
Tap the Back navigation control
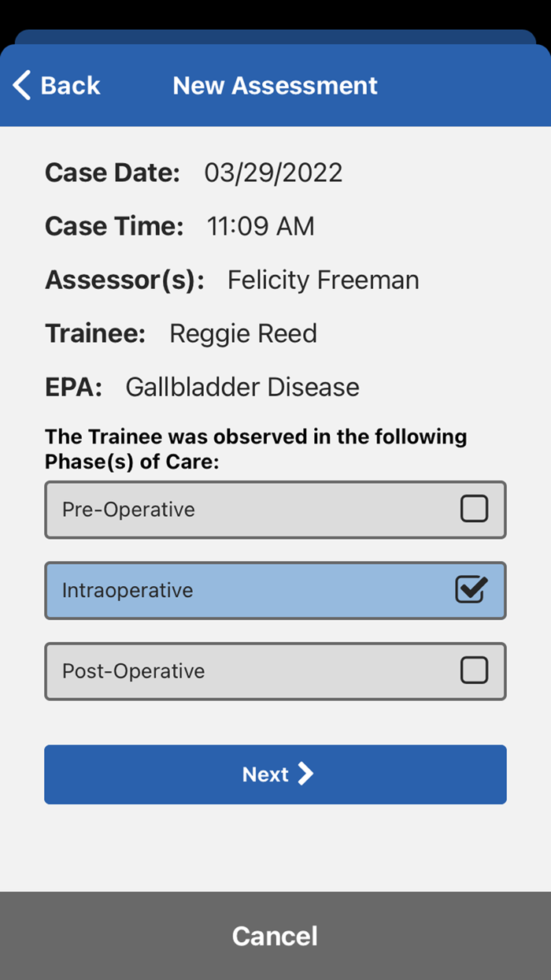click(55, 84)
